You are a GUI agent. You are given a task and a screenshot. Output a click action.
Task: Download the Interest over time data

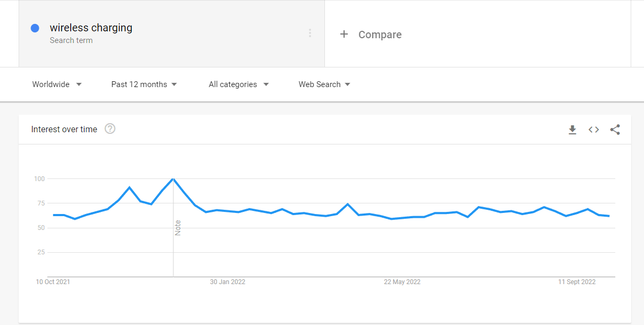point(572,130)
